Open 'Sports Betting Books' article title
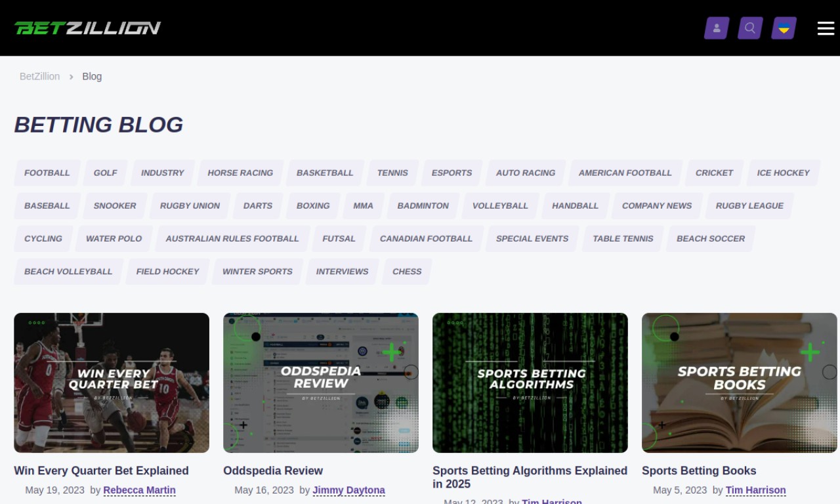The width and height of the screenshot is (840, 504). tap(699, 471)
